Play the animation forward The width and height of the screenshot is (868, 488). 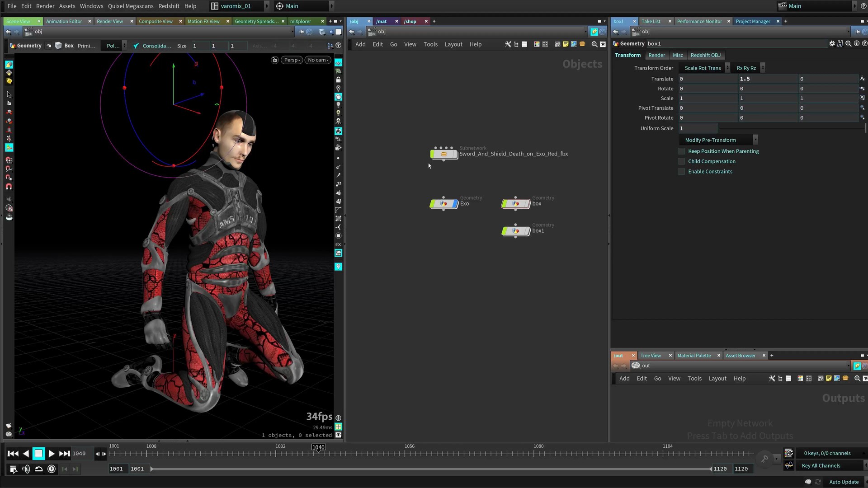[52, 454]
